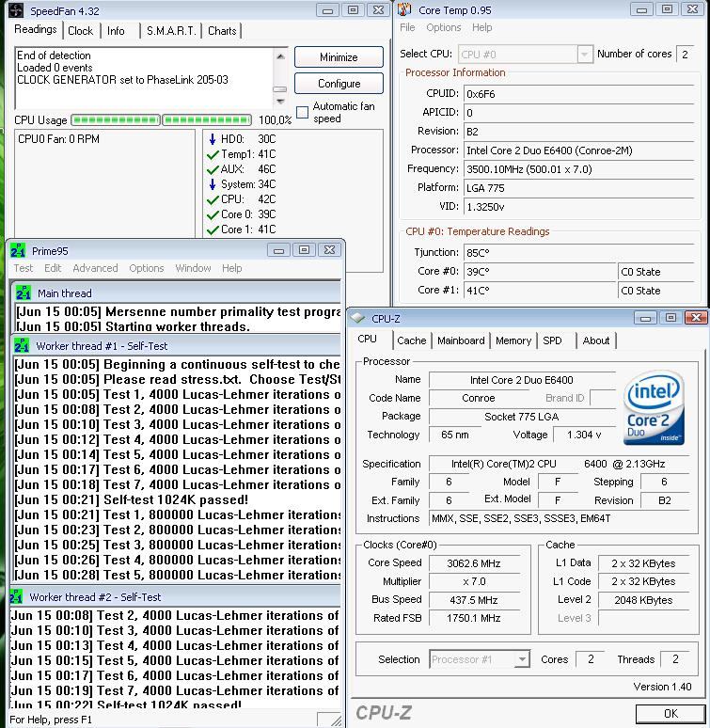710x728 pixels.
Task: Click the Core Speed value in CPU-Z
Action: click(x=474, y=563)
